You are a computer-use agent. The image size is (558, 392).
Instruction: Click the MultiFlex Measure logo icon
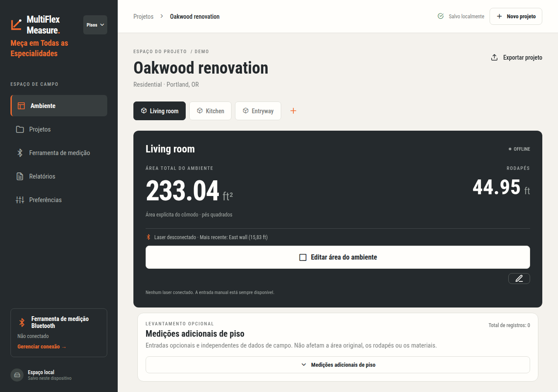coord(17,24)
